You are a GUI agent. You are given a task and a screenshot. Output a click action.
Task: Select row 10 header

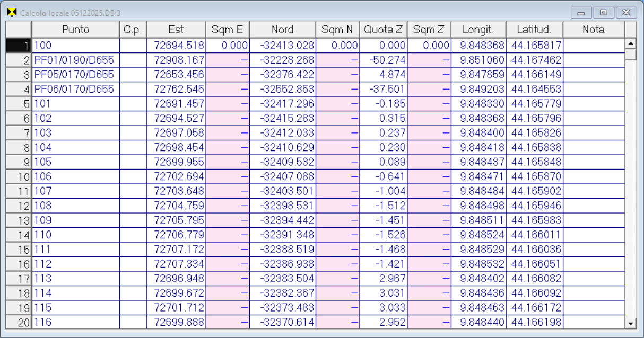[x=19, y=176]
